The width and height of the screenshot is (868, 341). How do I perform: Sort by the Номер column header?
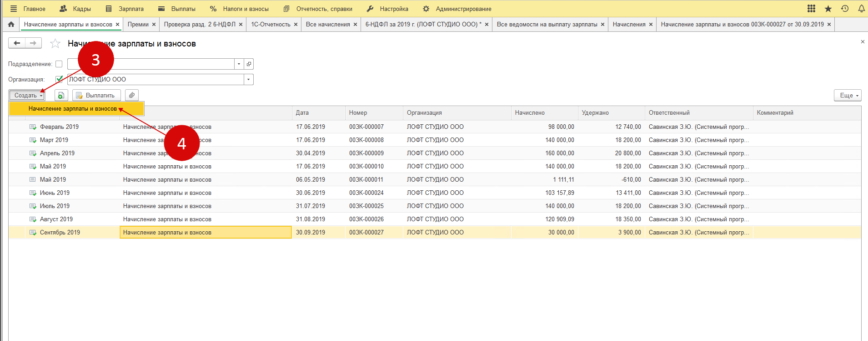tap(374, 113)
